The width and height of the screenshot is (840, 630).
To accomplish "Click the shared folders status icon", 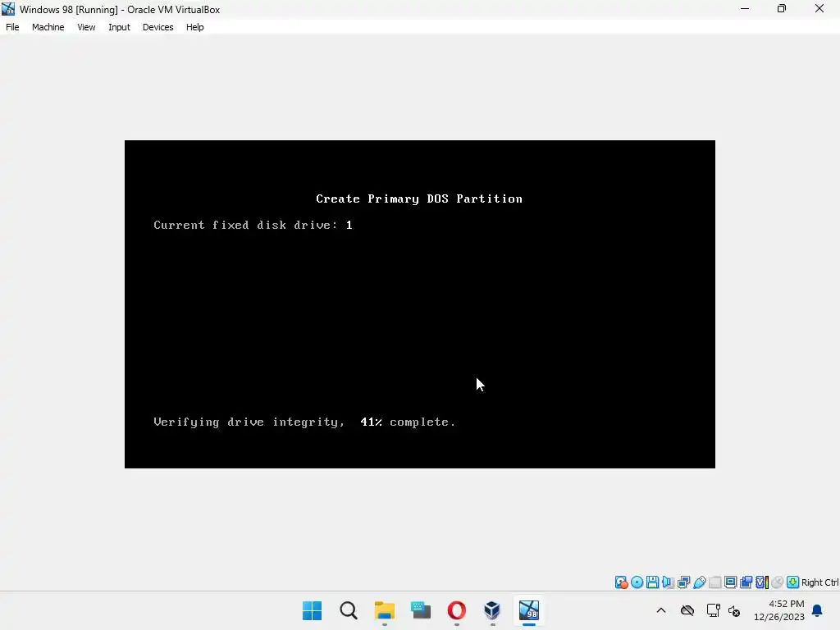I will coord(714,582).
